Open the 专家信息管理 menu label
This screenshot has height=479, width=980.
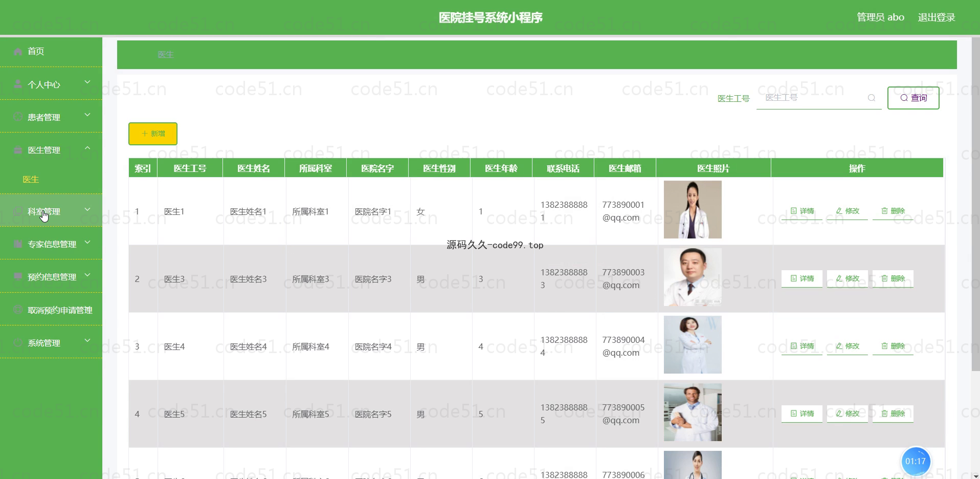point(52,244)
